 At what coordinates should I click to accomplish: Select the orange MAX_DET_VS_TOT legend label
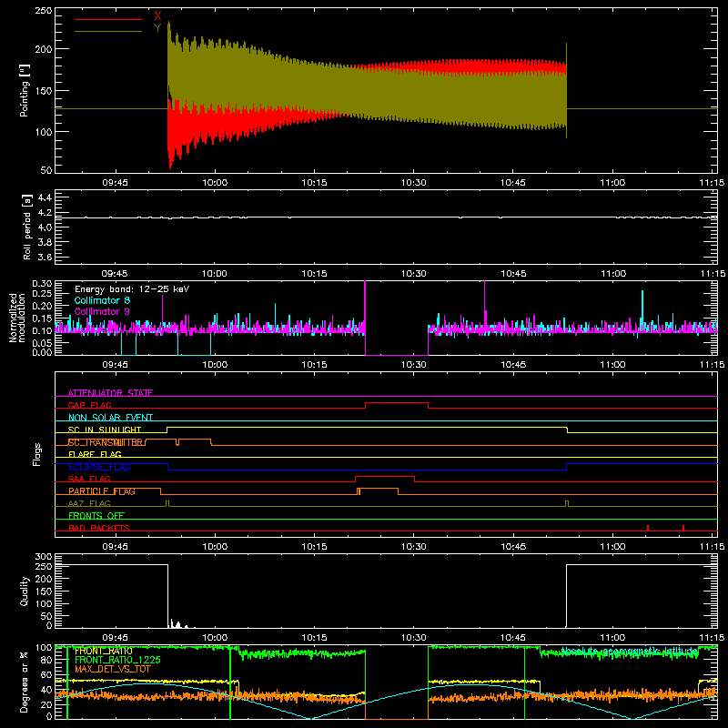point(113,669)
